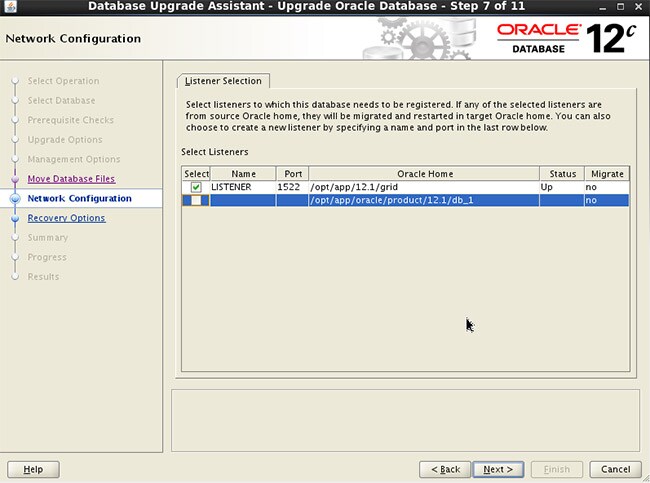Click the Recovery Options step bullet icon
650x483 pixels.
point(15,218)
